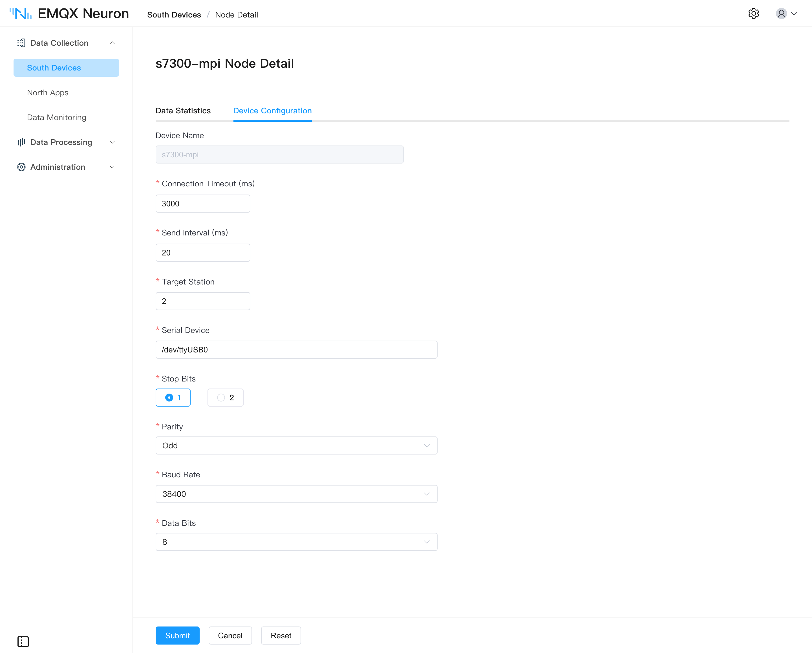
Task: Select Stop Bits option 1
Action: click(173, 397)
